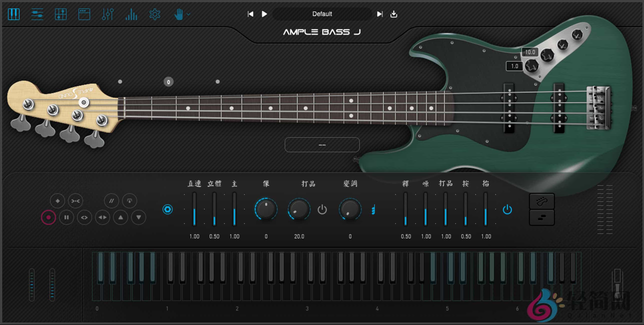This screenshot has width=644, height=325.
Task: Switch to the mixer panel tab
Action: tap(37, 14)
